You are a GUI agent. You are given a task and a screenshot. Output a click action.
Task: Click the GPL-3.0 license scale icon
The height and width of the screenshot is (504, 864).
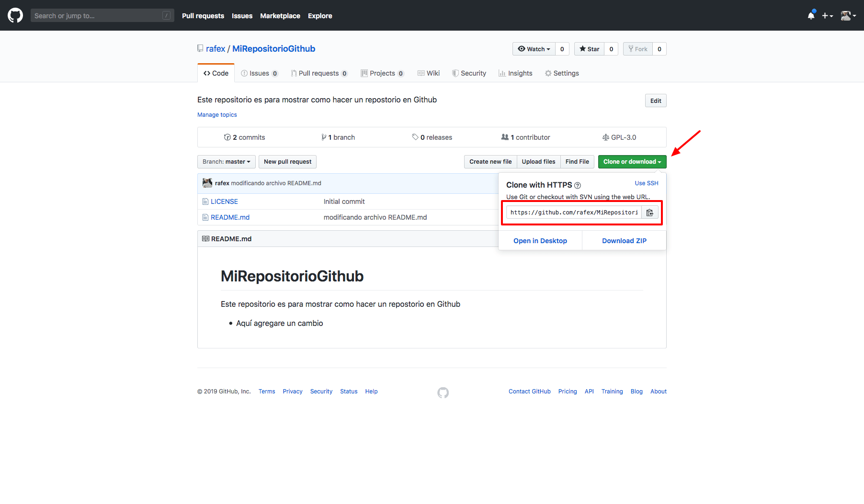tap(605, 137)
